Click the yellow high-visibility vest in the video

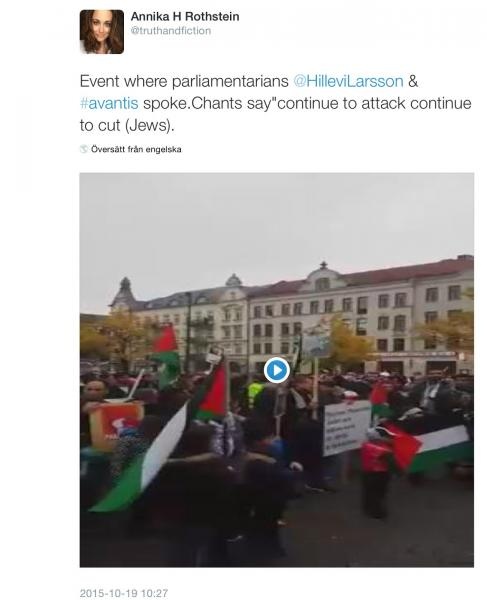pos(255,394)
